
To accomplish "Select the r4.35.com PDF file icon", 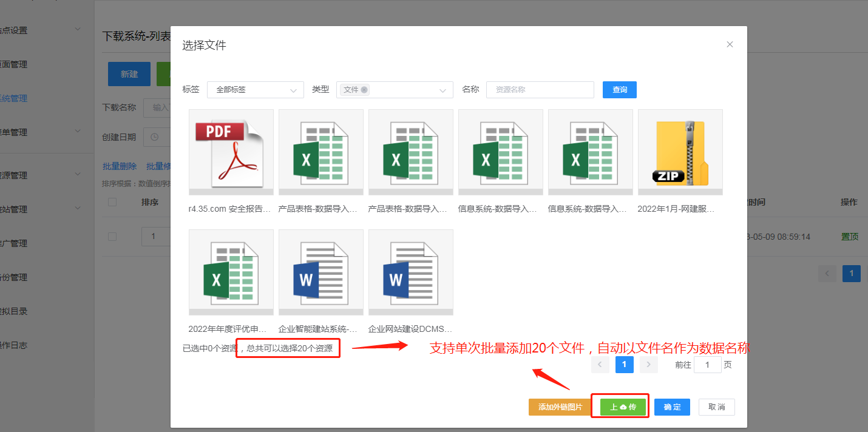I will 231,152.
